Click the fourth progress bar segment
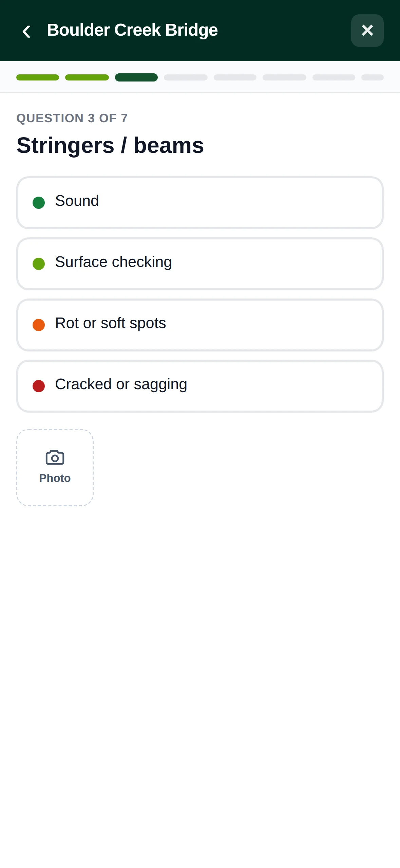This screenshot has height=868, width=400. click(186, 77)
